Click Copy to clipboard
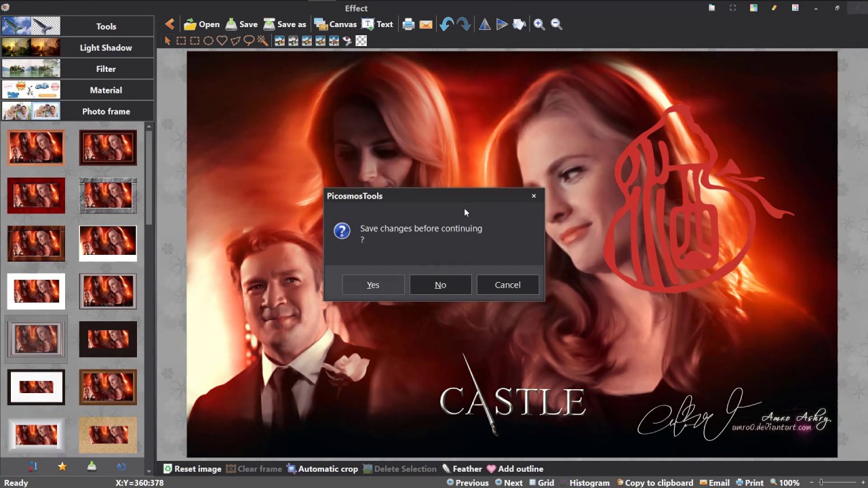Viewport: 868px width, 488px height. point(654,483)
